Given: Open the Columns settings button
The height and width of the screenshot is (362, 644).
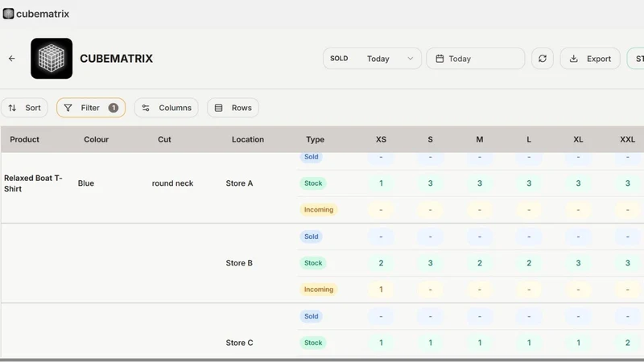Looking at the screenshot, I should [x=167, y=108].
